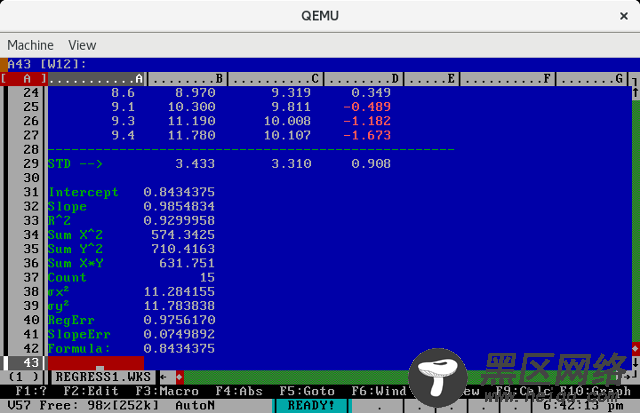Select column A header

97,79
